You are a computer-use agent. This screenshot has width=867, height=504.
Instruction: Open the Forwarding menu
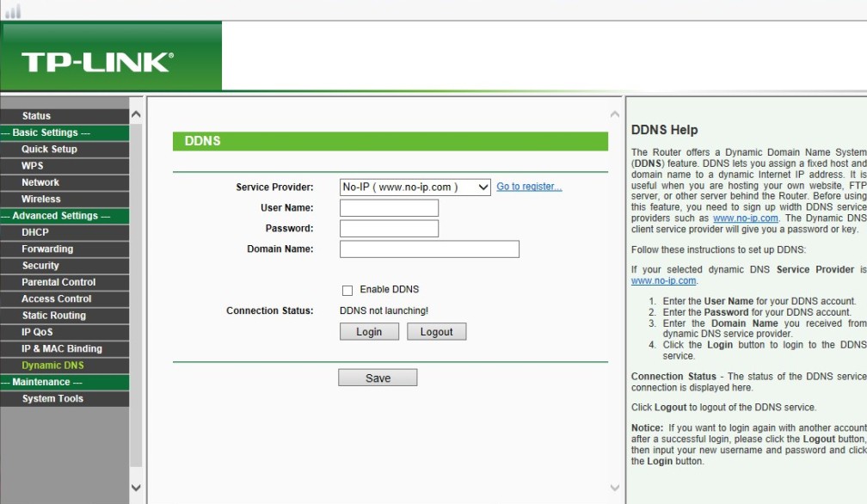click(65, 249)
